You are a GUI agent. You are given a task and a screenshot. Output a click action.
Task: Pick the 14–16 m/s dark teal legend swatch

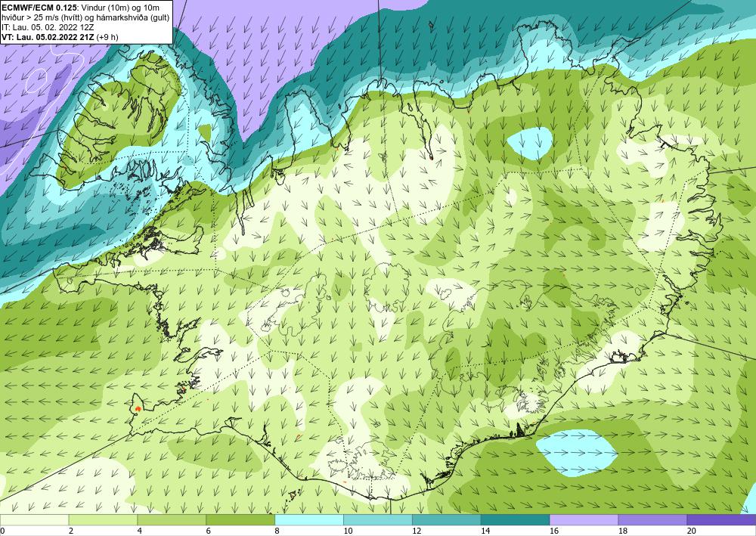(515, 520)
